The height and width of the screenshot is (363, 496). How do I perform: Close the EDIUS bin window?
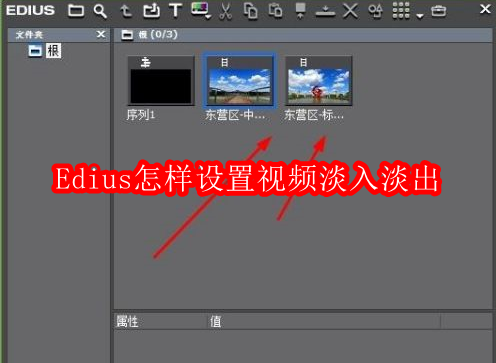click(x=485, y=9)
